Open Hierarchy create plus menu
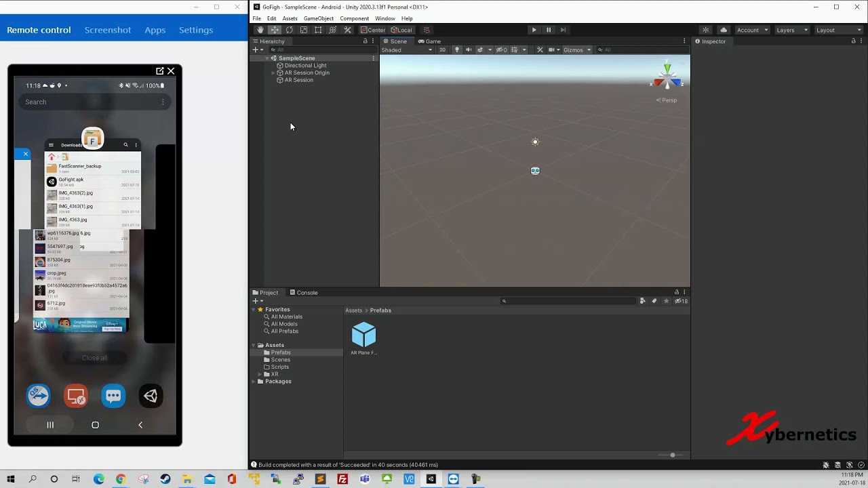Screen dimensions: 868x488 pyautogui.click(x=257, y=49)
